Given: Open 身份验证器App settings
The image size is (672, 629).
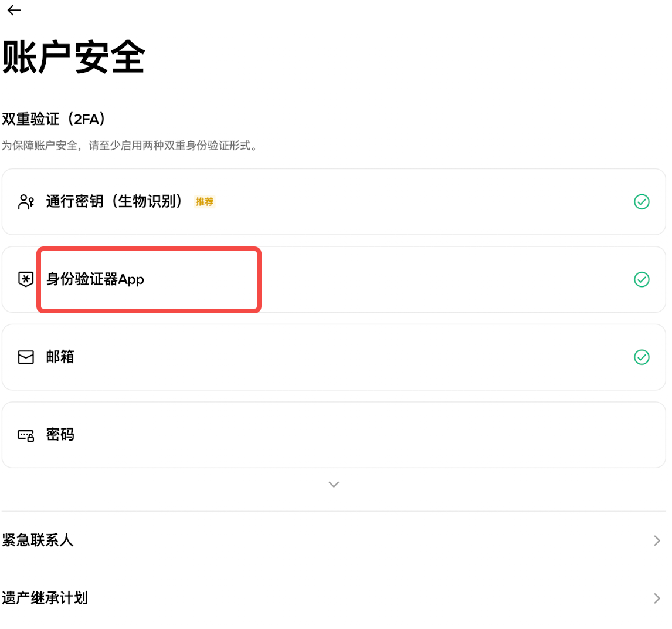Looking at the screenshot, I should pos(95,279).
